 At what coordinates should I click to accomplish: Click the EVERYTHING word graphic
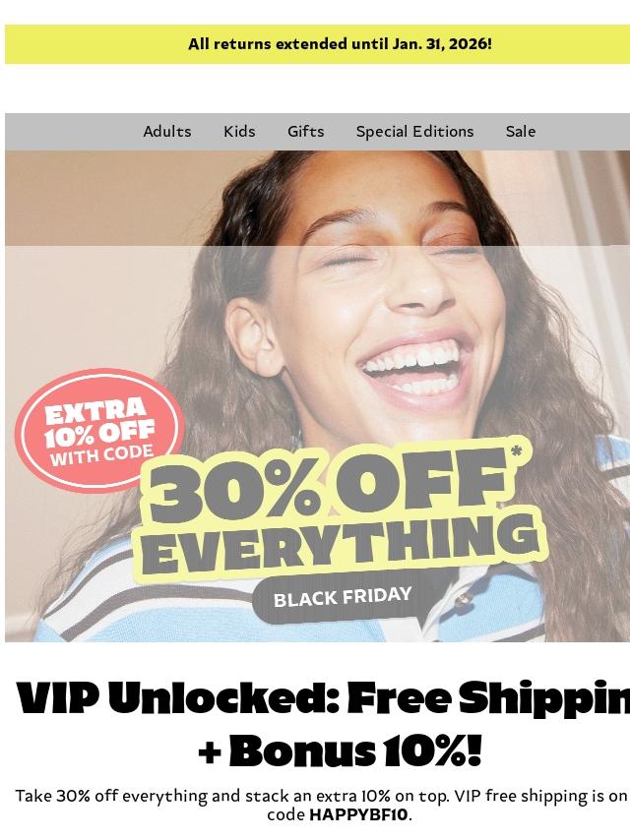(x=340, y=546)
